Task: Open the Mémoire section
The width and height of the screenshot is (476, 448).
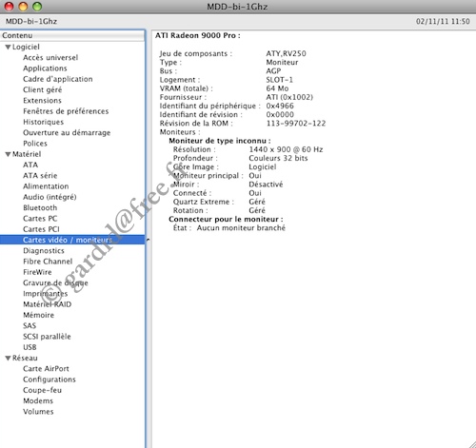Action: 38,316
